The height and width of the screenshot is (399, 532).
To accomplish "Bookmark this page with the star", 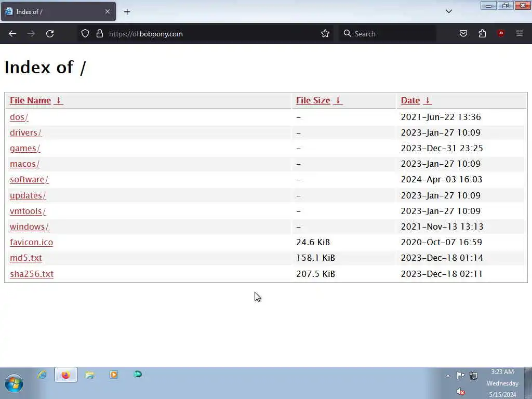I will pyautogui.click(x=325, y=34).
